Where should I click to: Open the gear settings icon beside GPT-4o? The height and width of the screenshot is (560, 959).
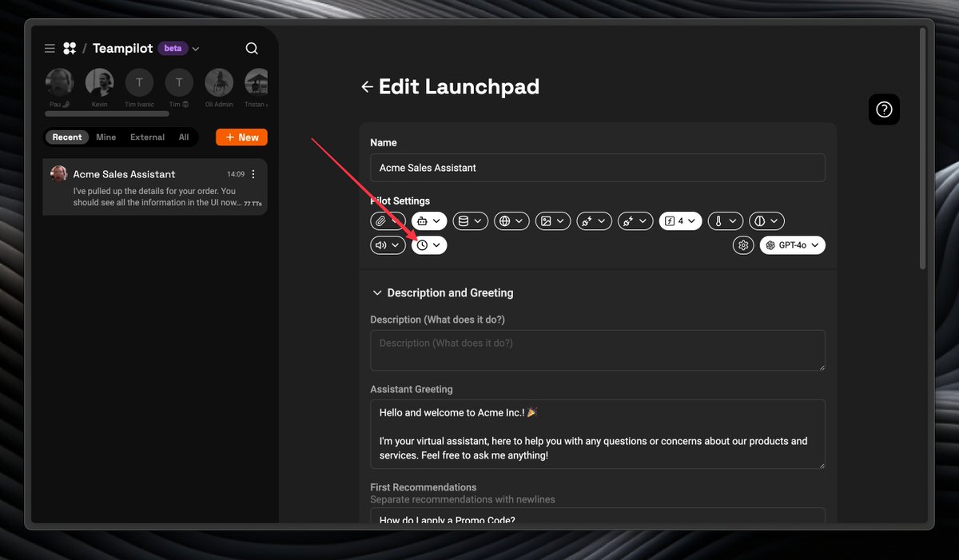743,245
